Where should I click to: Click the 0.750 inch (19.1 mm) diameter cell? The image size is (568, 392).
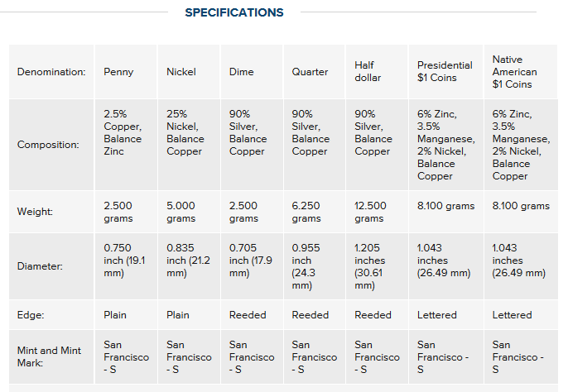pyautogui.click(x=124, y=261)
